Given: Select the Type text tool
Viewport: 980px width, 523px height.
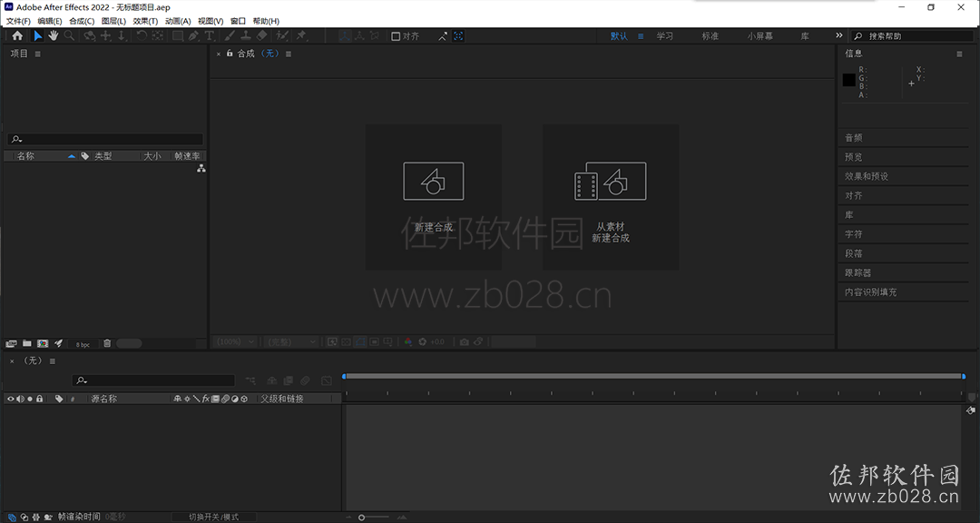Looking at the screenshot, I should pos(210,35).
